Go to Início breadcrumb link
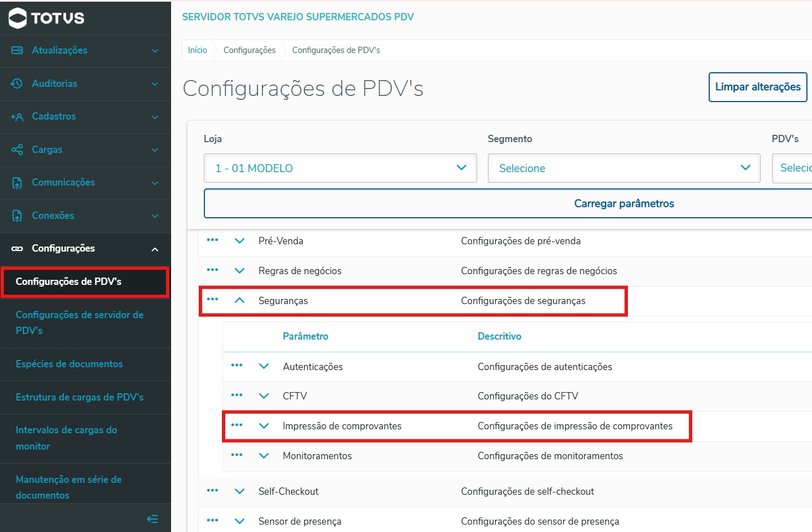The image size is (812, 532). [x=197, y=50]
